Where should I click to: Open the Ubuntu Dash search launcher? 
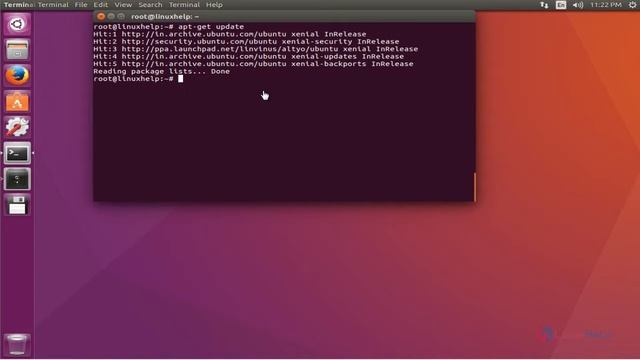pyautogui.click(x=17, y=24)
